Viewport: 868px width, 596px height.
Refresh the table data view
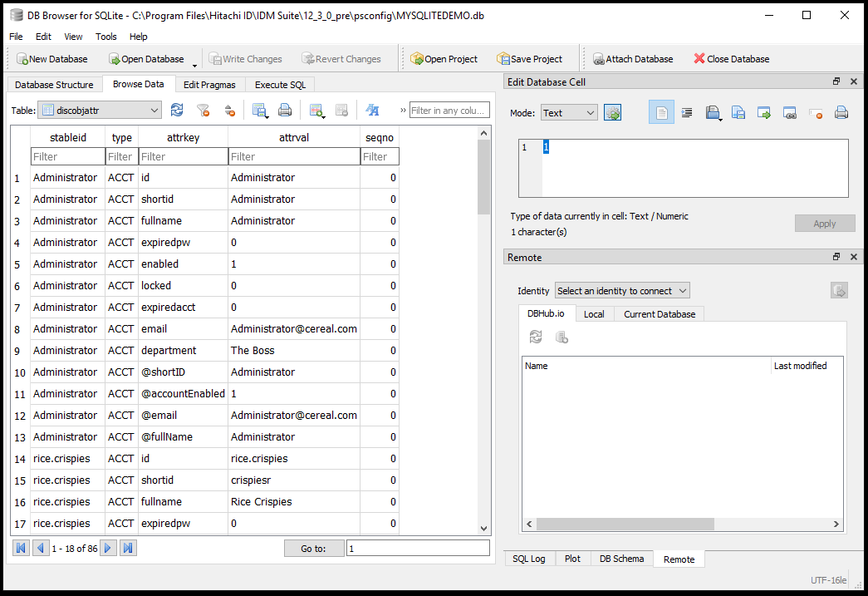[x=177, y=110]
